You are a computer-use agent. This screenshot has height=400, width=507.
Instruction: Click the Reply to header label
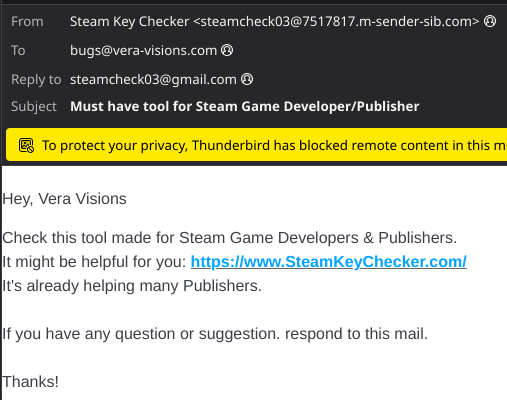(x=36, y=80)
